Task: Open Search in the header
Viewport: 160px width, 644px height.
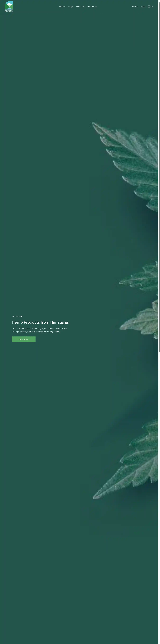Action: [135, 7]
